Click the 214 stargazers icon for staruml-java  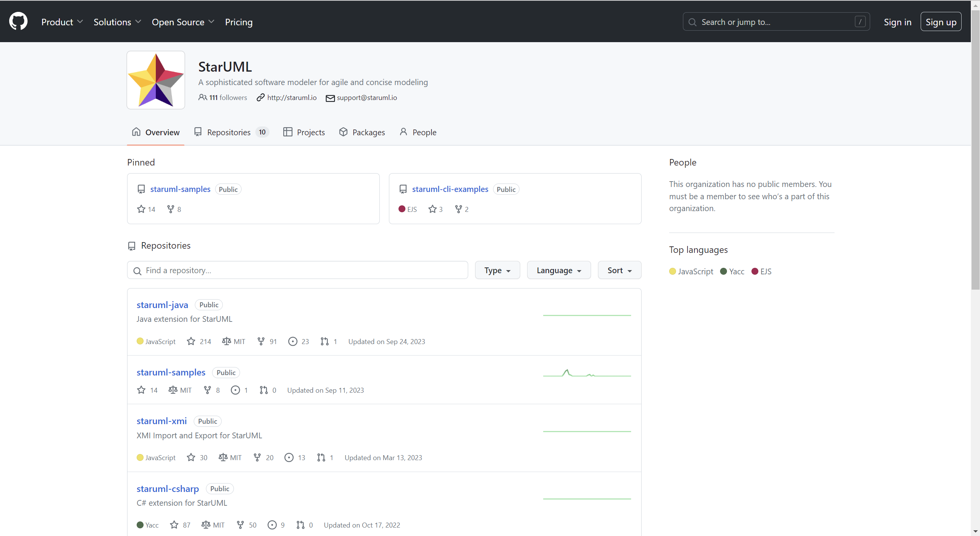191,341
